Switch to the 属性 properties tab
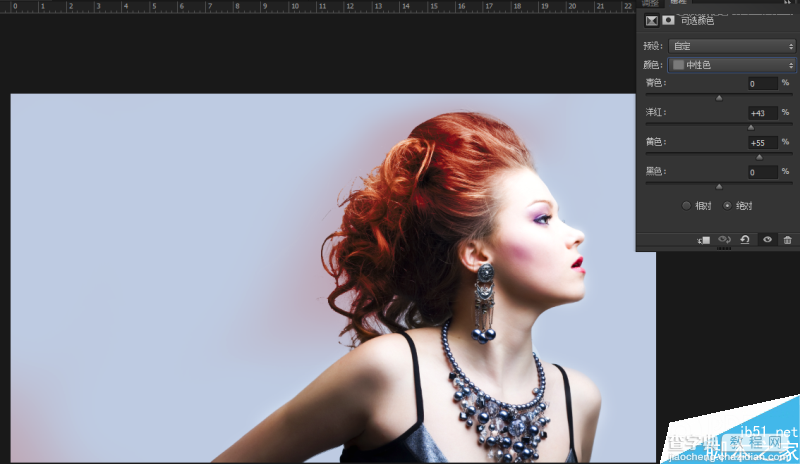800x464 pixels. coord(679,3)
